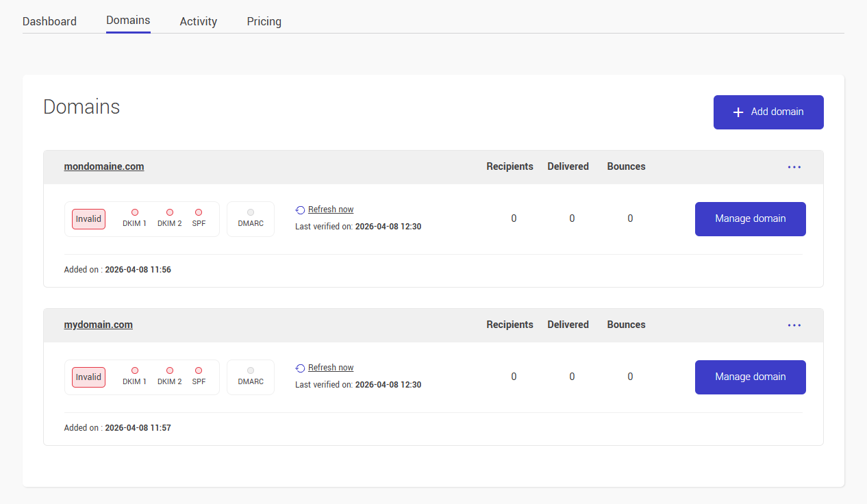Click DMARC status indicator for mondomaine.com
This screenshot has height=504, width=867.
click(x=251, y=213)
